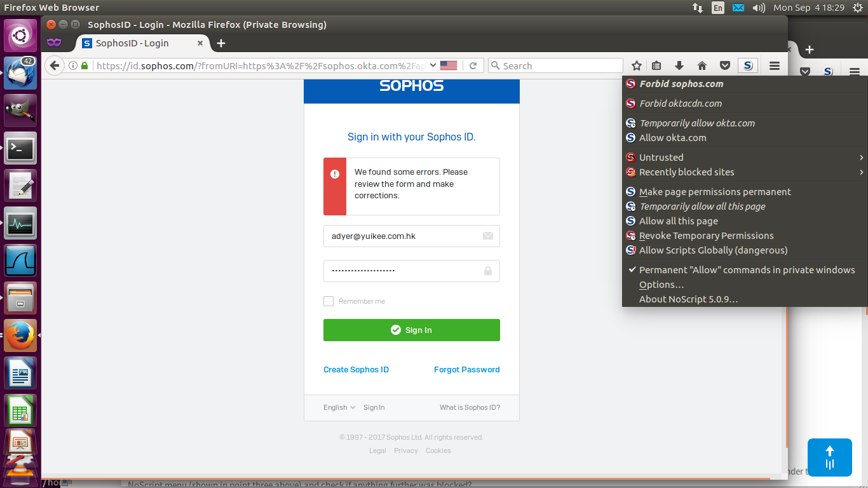Open the En keyboard layout indicator
The height and width of the screenshot is (488, 868).
717,8
